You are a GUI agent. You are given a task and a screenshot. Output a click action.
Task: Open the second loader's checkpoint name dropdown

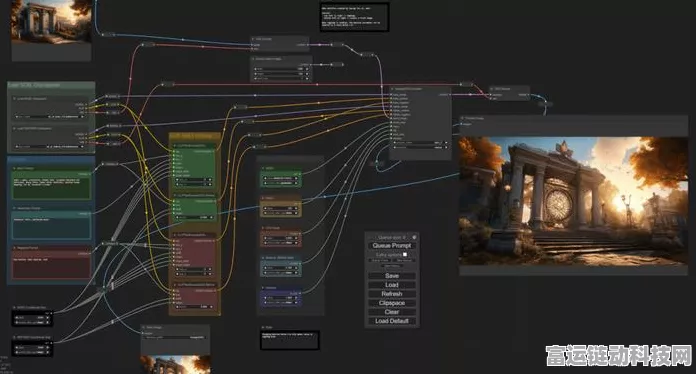(x=50, y=146)
